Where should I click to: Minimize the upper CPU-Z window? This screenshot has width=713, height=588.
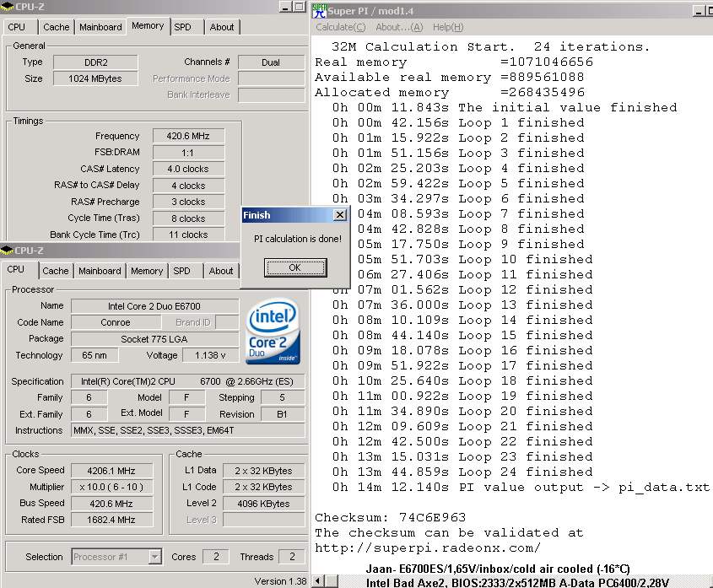click(285, 7)
